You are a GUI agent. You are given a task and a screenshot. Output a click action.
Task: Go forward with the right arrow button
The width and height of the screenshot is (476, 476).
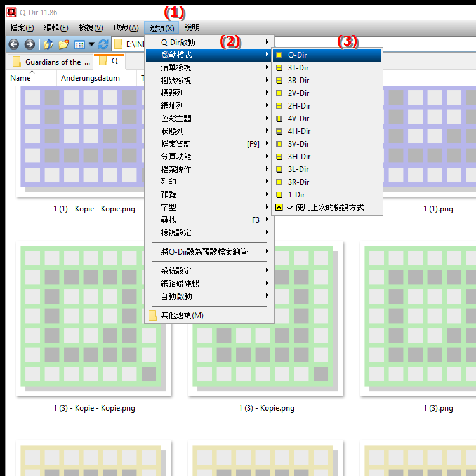coord(29,44)
